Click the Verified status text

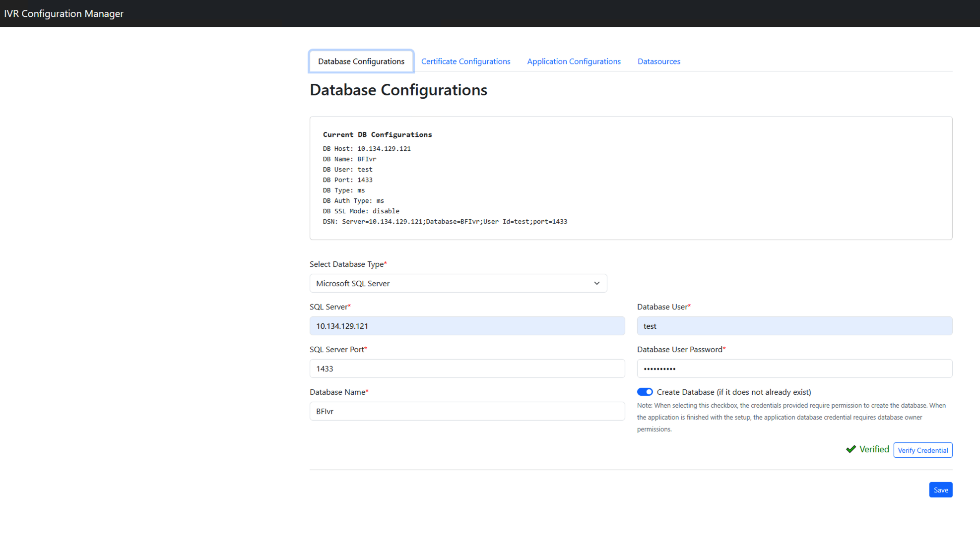click(x=874, y=449)
